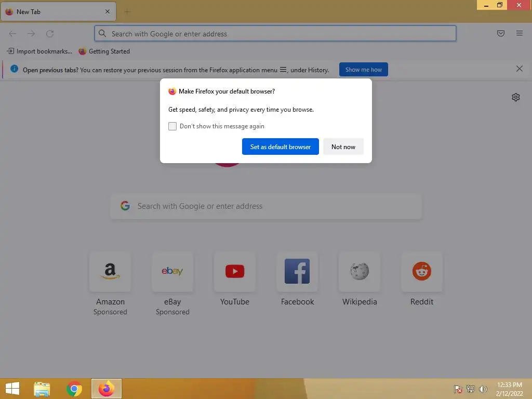Screen dimensions: 532x399
Task: Open new tab personalize gear icon
Action: pyautogui.click(x=515, y=97)
